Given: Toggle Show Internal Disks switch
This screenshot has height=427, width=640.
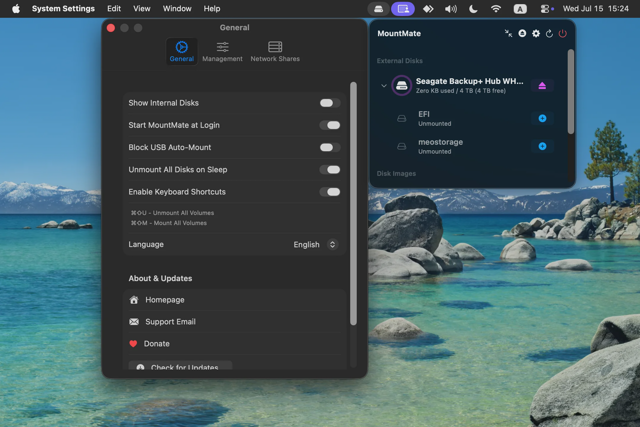Looking at the screenshot, I should point(330,103).
